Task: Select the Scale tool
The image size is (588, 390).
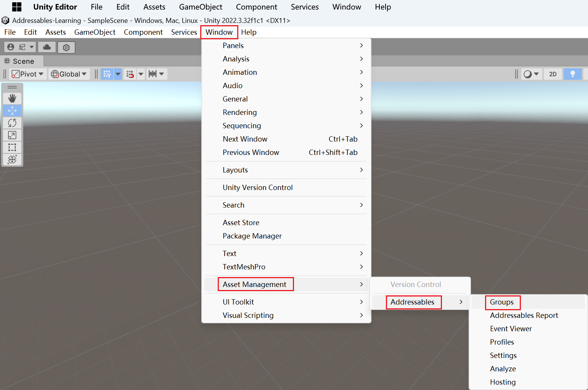Action: (12, 135)
